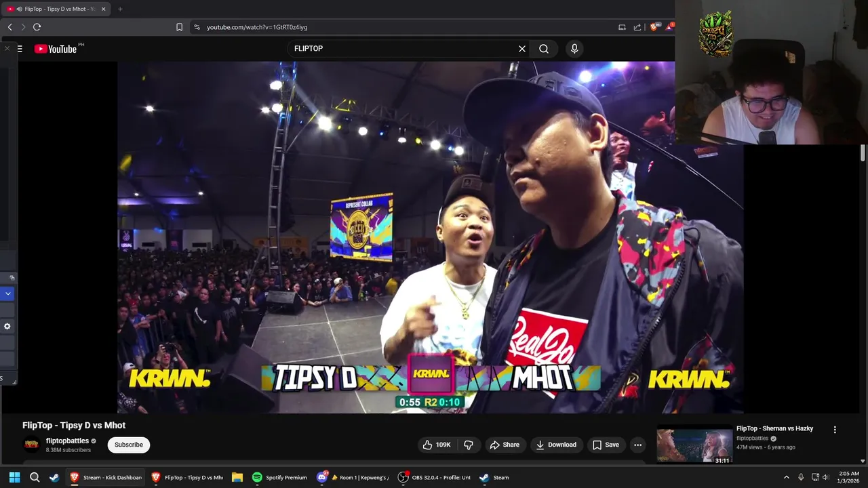The image size is (868, 488).
Task: Subscribe to fliptopbattles channel
Action: point(129,445)
